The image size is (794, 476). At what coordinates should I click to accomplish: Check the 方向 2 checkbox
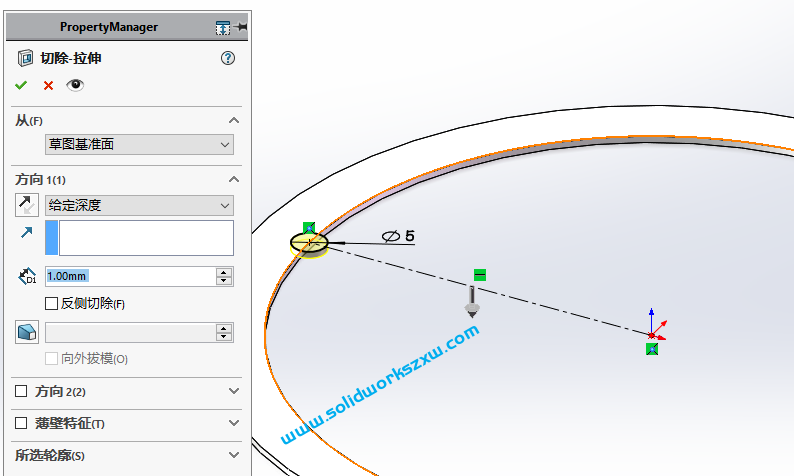click(x=21, y=391)
